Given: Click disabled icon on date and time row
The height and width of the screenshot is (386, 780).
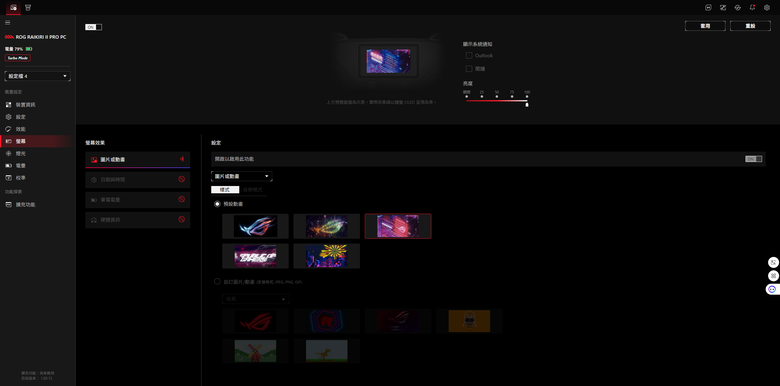Looking at the screenshot, I should click(x=182, y=180).
